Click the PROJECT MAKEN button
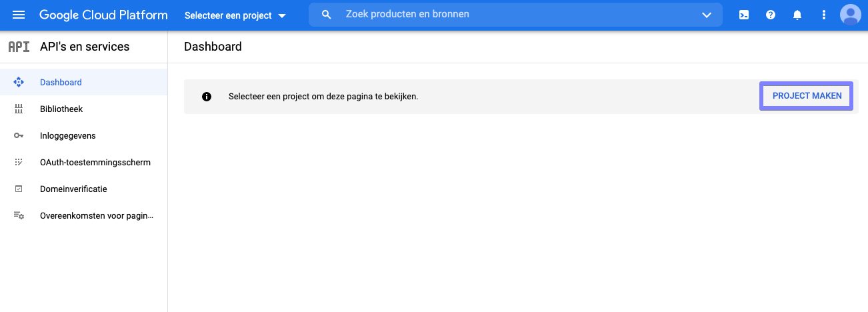 (x=807, y=96)
